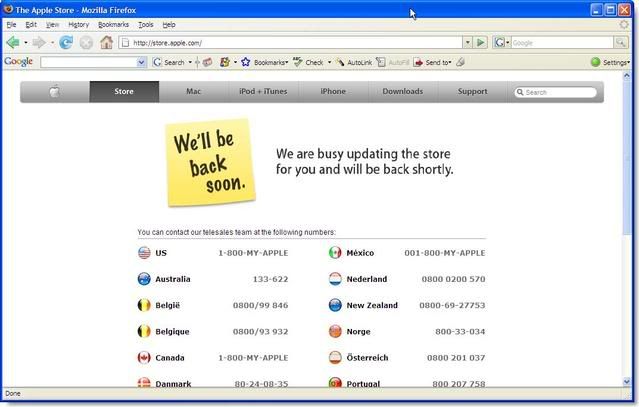Open the Tools menu
639x407 pixels.
(145, 25)
